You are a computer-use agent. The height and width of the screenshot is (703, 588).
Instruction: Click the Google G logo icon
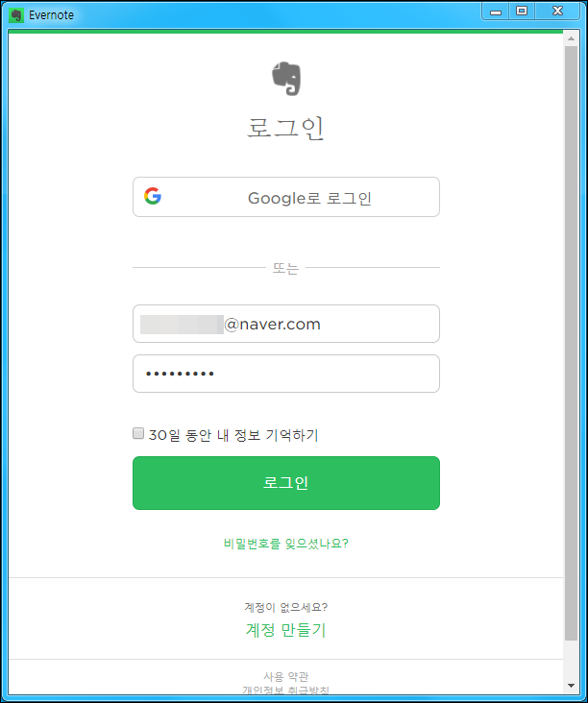(153, 196)
